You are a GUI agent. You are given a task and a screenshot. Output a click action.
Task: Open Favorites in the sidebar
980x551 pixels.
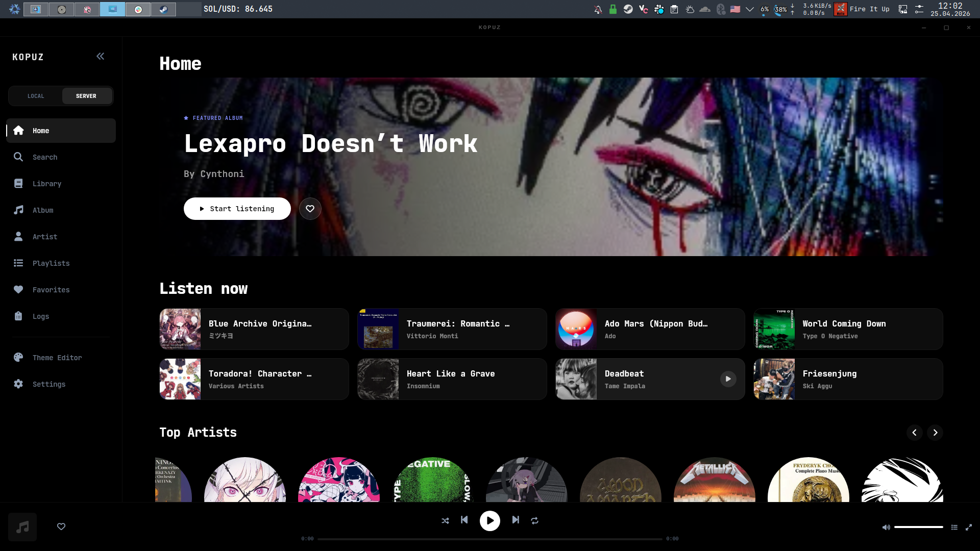[61, 290]
